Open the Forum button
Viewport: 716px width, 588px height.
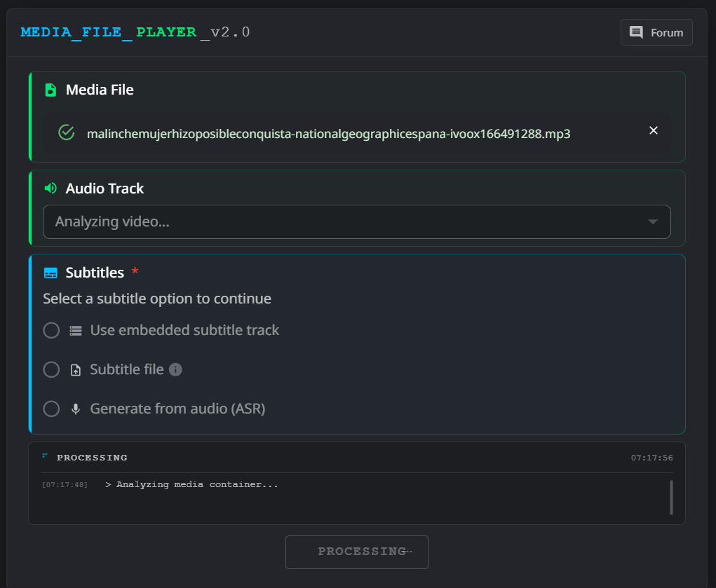click(656, 32)
